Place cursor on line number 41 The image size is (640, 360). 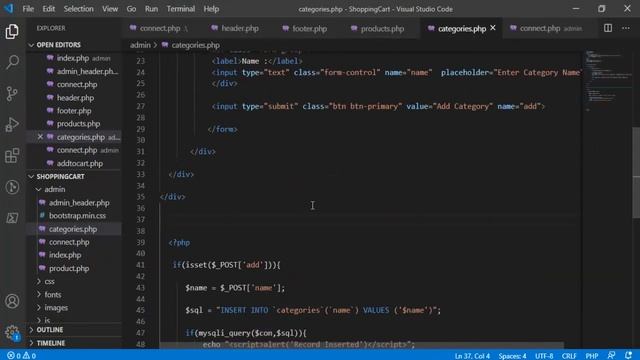tap(140, 265)
